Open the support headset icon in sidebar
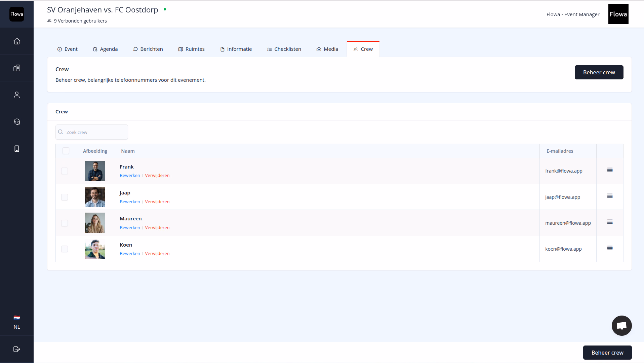644x363 pixels. 17,122
